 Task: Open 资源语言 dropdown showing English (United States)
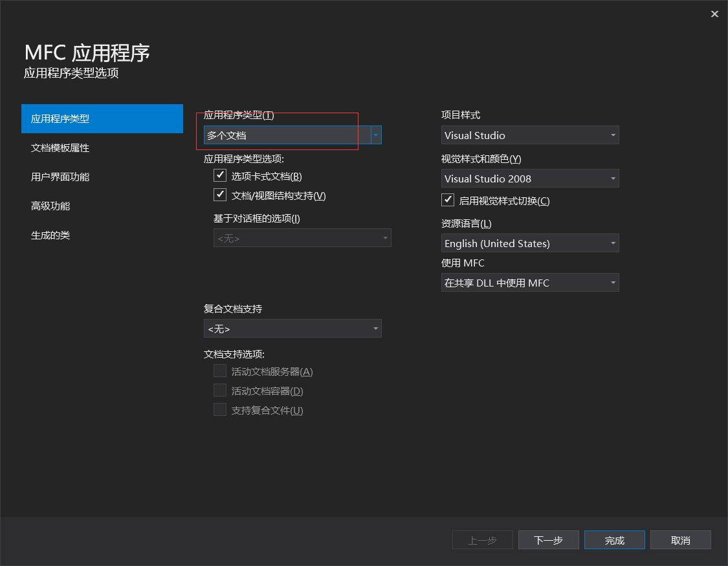[x=530, y=243]
